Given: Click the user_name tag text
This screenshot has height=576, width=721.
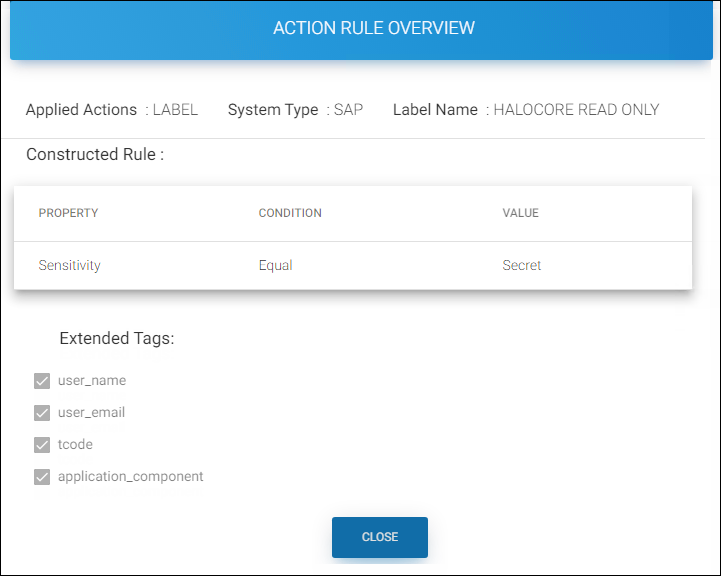Looking at the screenshot, I should tap(92, 381).
